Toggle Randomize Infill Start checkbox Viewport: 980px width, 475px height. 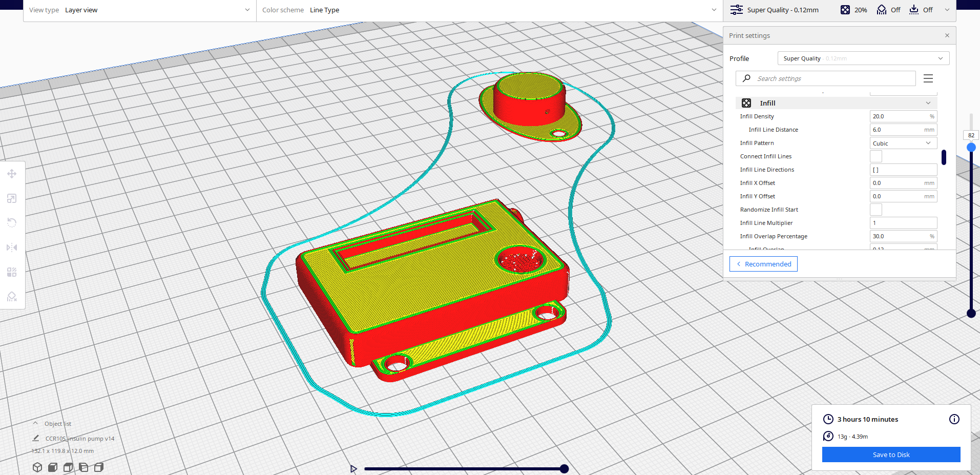pyautogui.click(x=876, y=210)
